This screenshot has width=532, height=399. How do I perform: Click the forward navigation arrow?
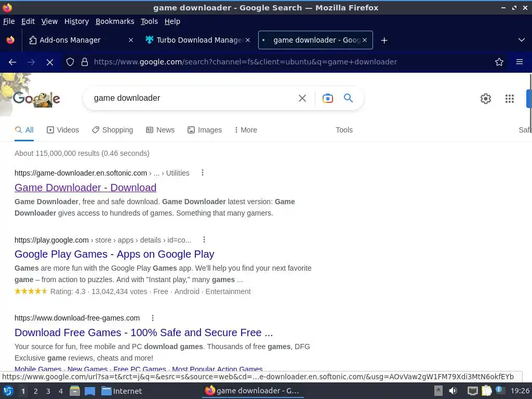click(31, 62)
